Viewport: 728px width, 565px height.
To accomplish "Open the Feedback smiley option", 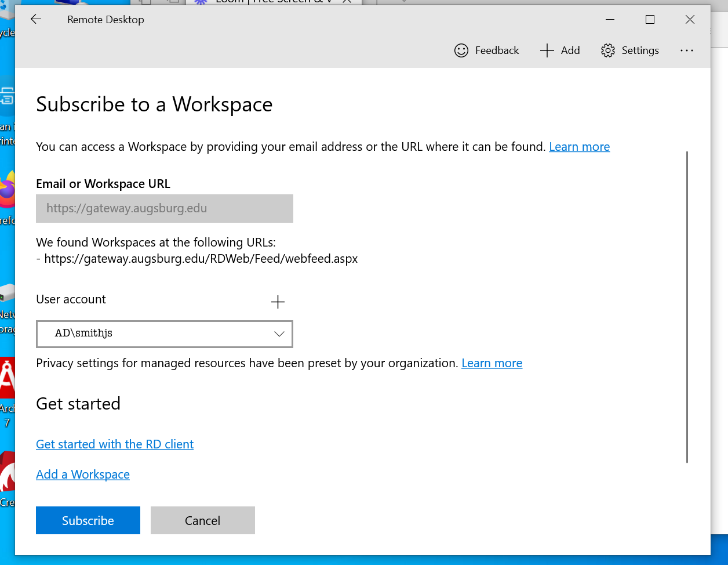I will click(487, 50).
